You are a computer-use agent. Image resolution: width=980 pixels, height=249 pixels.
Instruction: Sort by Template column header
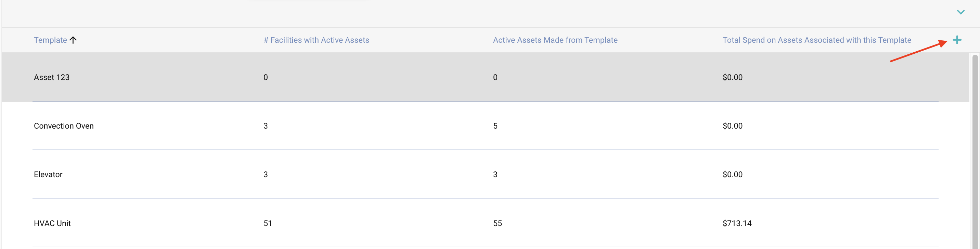tap(50, 40)
